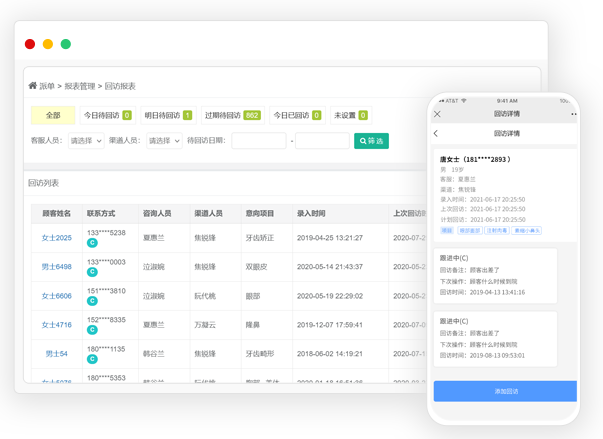Open the 客服人员 dropdown

(86, 141)
